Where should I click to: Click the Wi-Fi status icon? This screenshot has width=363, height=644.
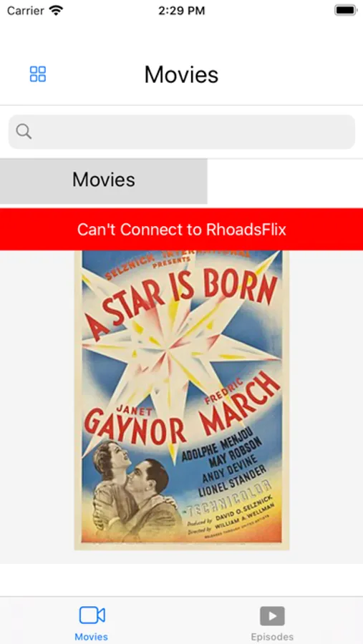56,10
